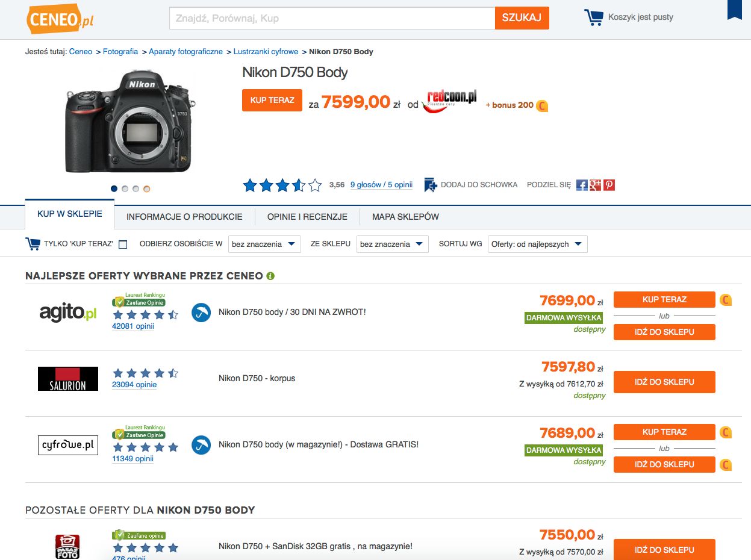751x560 pixels.
Task: Click the Koszyk jest pusty text
Action: pos(641,17)
